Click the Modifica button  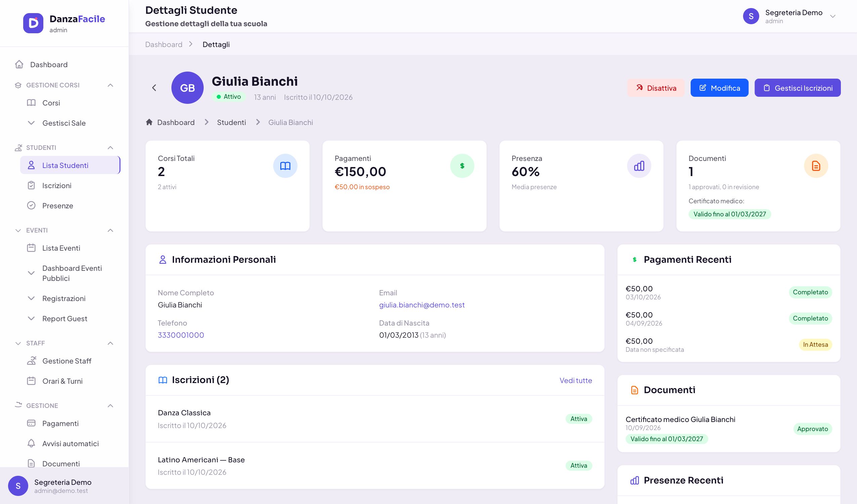point(719,88)
